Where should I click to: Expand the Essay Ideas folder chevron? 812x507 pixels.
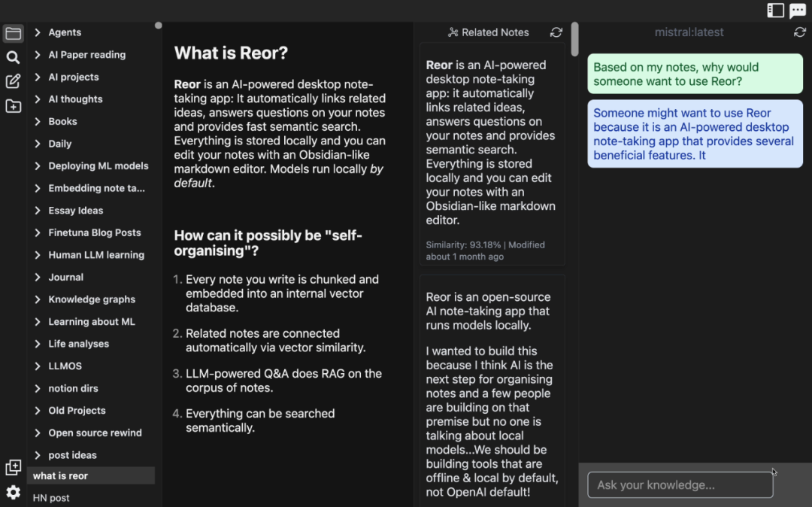click(38, 211)
